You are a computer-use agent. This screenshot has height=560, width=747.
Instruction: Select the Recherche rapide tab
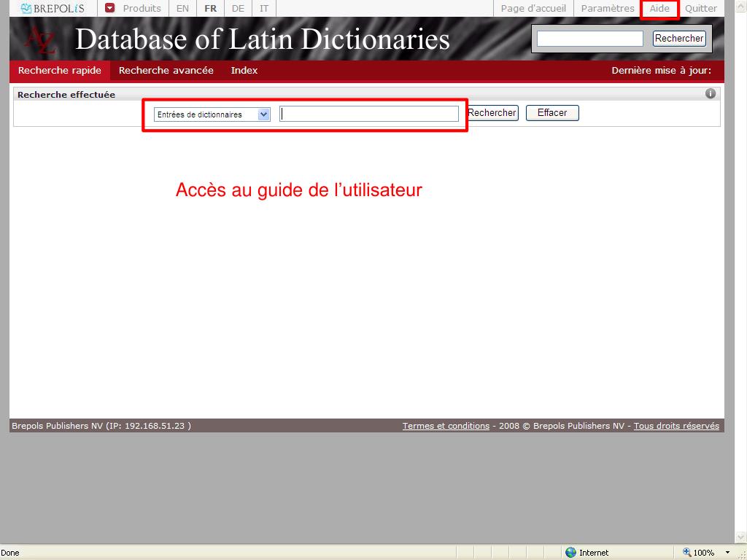click(60, 71)
